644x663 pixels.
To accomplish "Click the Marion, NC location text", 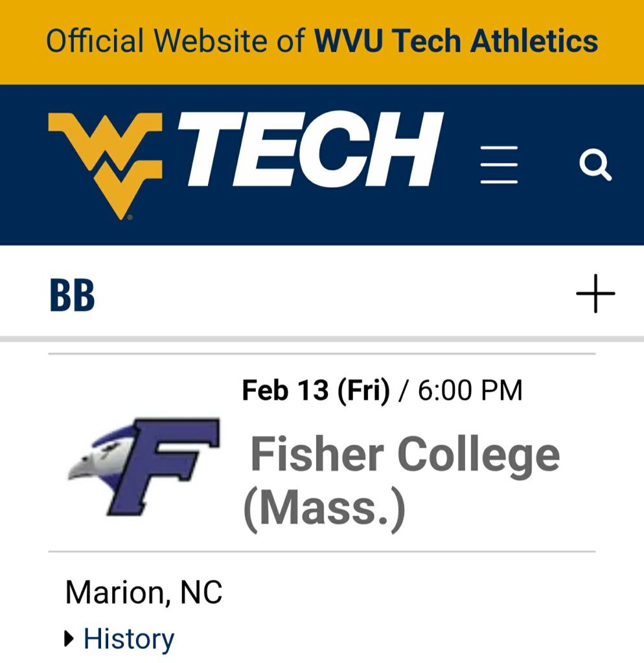I will coord(144,592).
